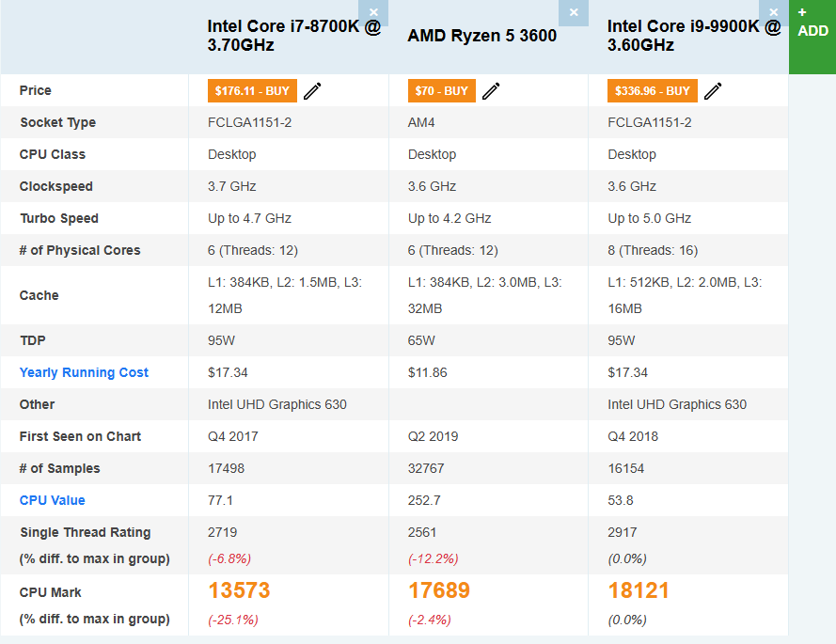Image resolution: width=836 pixels, height=644 pixels.
Task: Click the $336.96 - BUY button
Action: point(652,90)
